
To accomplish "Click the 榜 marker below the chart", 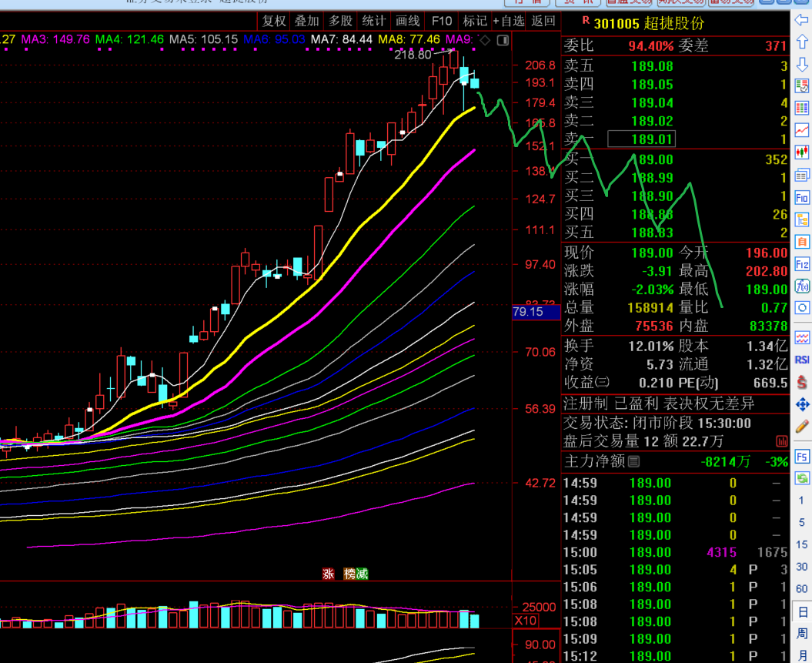I will (x=350, y=574).
